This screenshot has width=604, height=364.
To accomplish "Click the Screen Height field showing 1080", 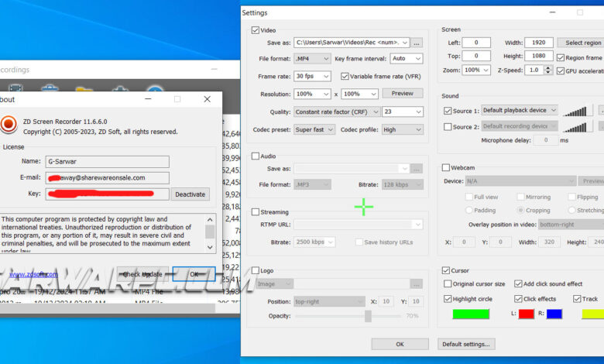I will point(539,56).
